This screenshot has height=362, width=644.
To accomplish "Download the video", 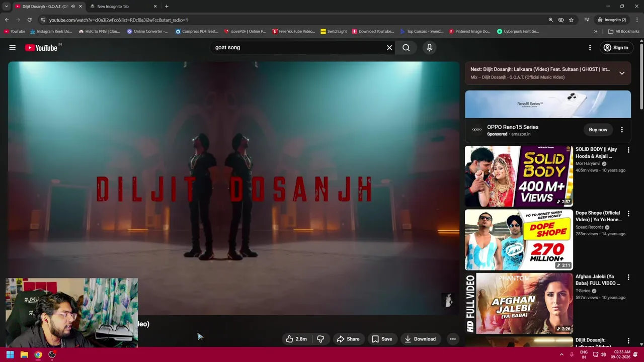I will point(420,339).
